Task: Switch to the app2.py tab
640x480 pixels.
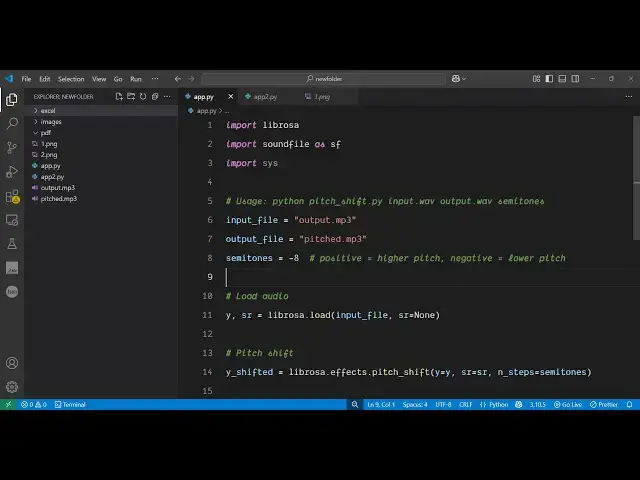Action: coord(265,97)
